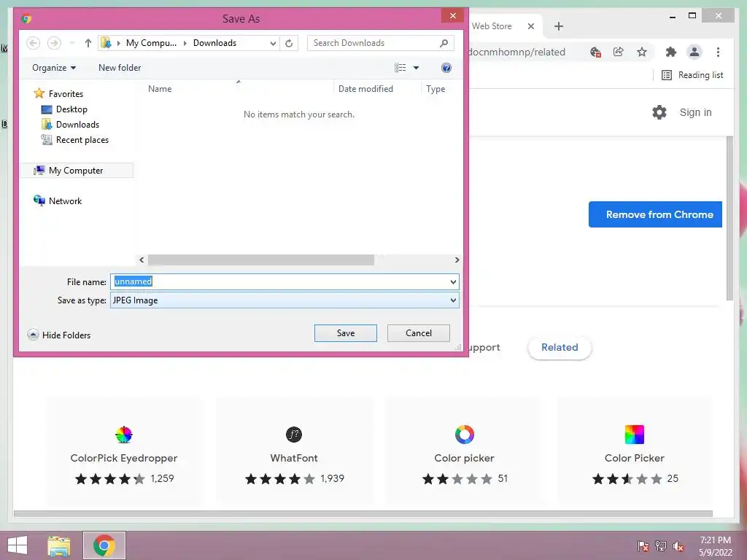Expand the File name dropdown arrow
Screen dimensions: 747x560
[x=453, y=282]
